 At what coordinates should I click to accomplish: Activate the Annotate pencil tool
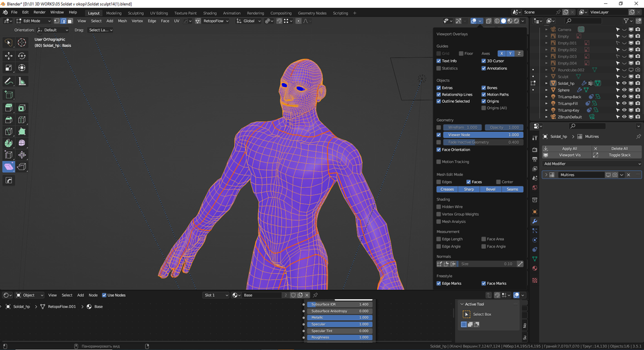point(8,82)
